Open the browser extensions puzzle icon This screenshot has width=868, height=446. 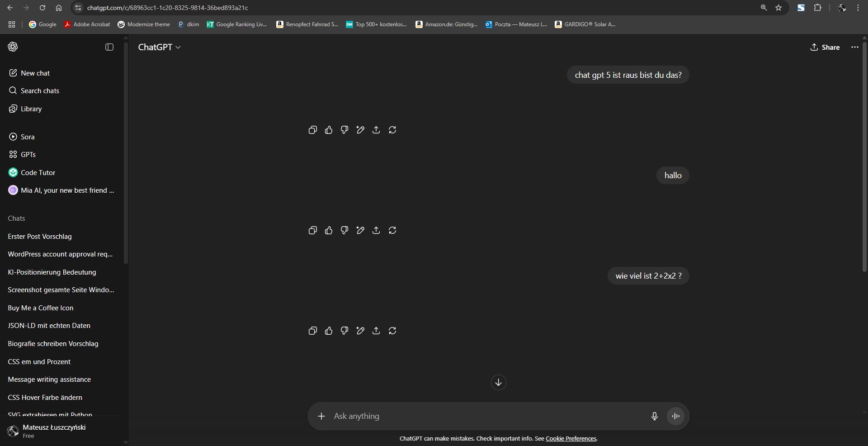click(817, 8)
